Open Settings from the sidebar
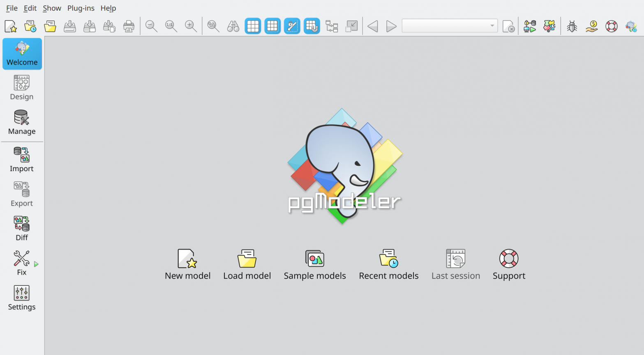The height and width of the screenshot is (355, 644). tap(22, 298)
